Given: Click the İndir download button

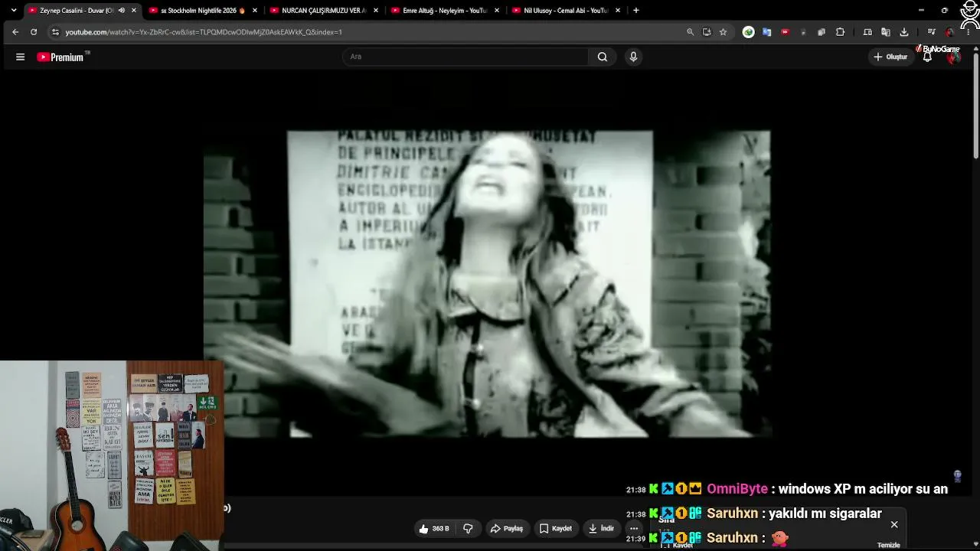Looking at the screenshot, I should pos(601,529).
